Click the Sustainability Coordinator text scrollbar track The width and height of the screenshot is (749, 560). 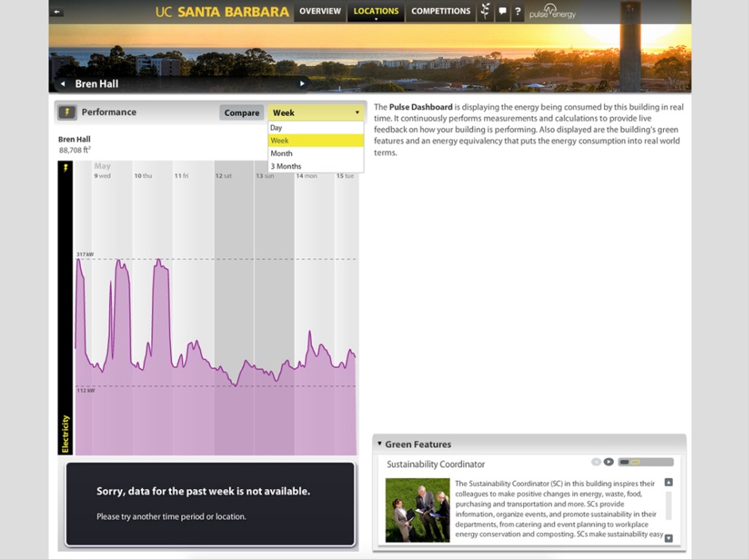[669, 506]
